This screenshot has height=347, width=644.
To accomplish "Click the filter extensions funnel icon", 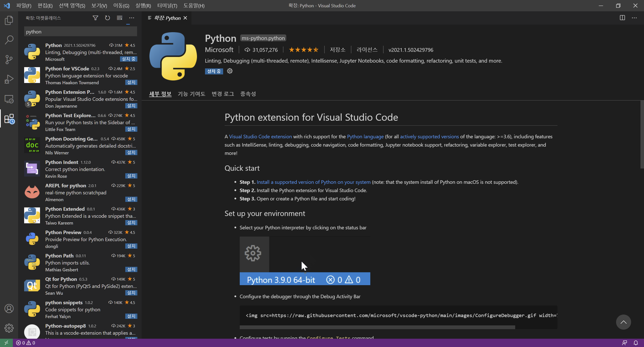I will pos(95,18).
